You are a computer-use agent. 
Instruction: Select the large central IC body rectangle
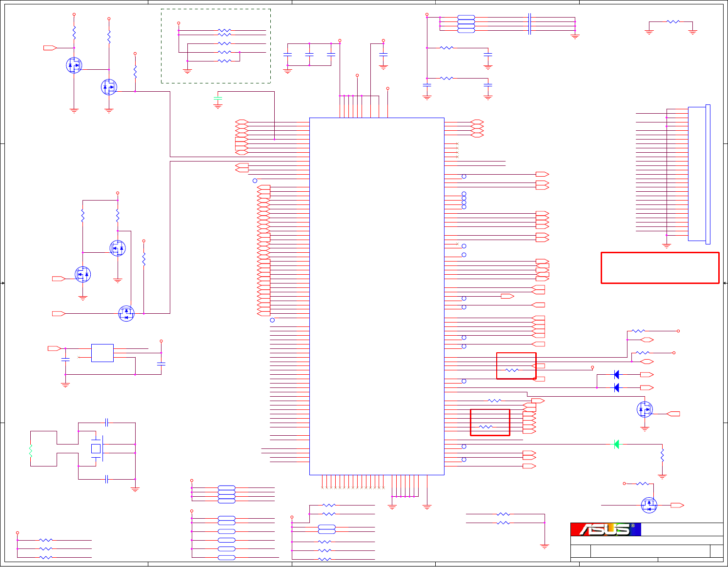click(377, 296)
